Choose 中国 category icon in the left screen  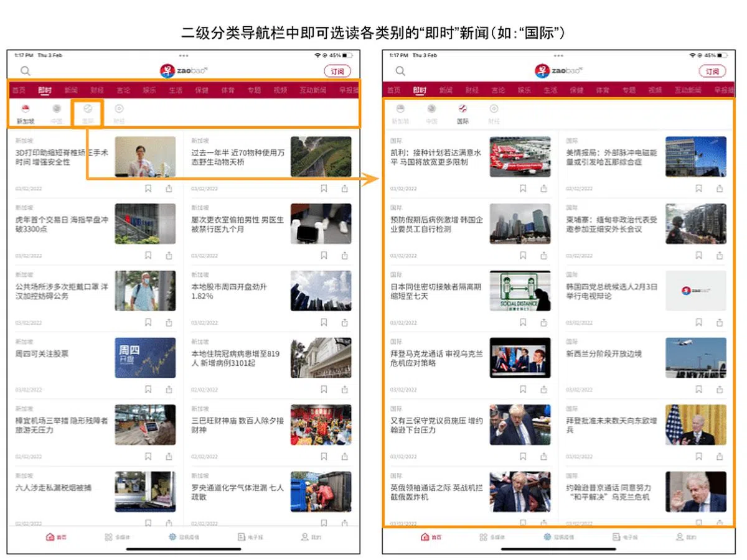click(x=57, y=113)
